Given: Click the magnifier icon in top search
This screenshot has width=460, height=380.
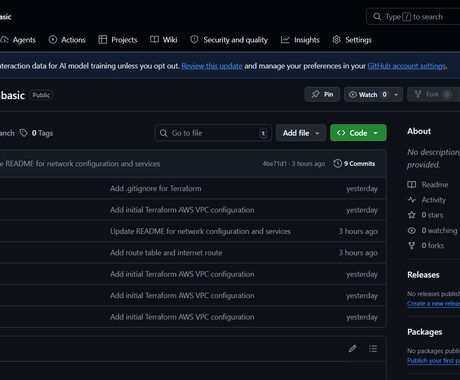Looking at the screenshot, I should (377, 17).
